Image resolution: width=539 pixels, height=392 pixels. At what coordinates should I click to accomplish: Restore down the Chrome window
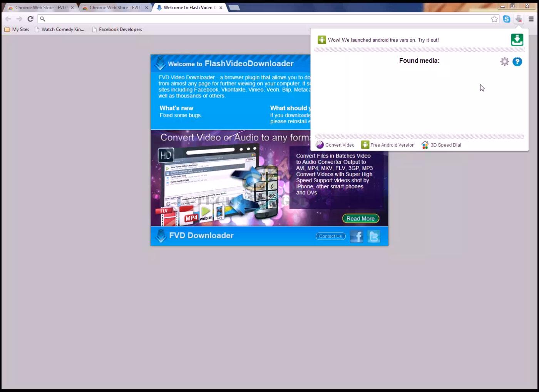512,6
